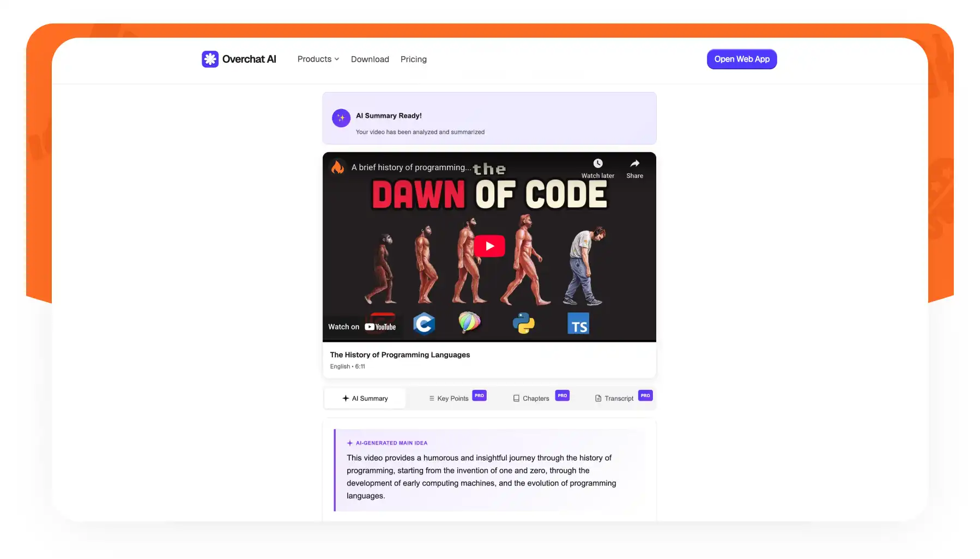Viewport: 980px width, 559px height.
Task: Click the PRO badge next to Transcript
Action: pos(645,395)
